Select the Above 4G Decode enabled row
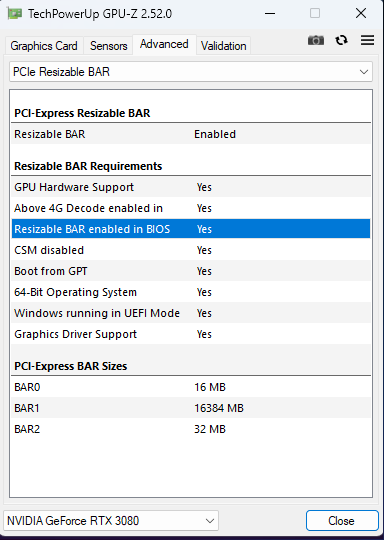Viewport: 384px width, 540px height. coord(191,208)
